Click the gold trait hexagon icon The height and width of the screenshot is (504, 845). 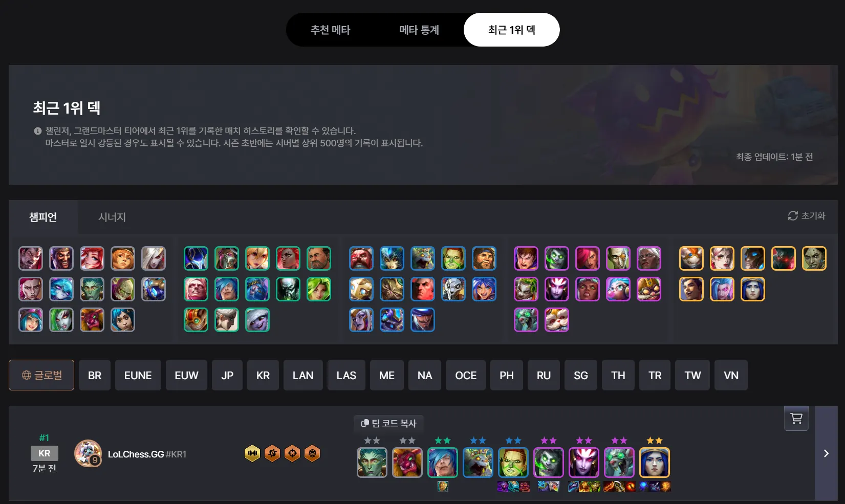coord(252,453)
